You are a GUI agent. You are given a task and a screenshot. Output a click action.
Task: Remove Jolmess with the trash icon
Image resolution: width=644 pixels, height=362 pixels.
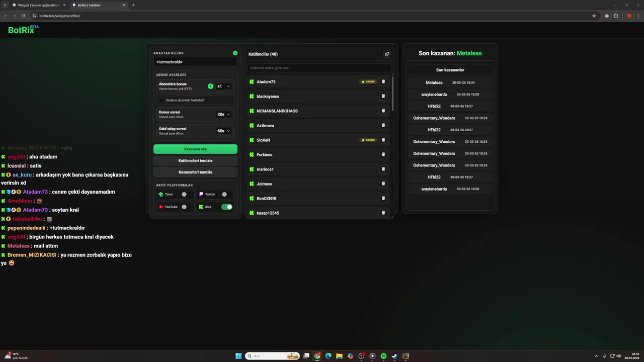tap(383, 184)
